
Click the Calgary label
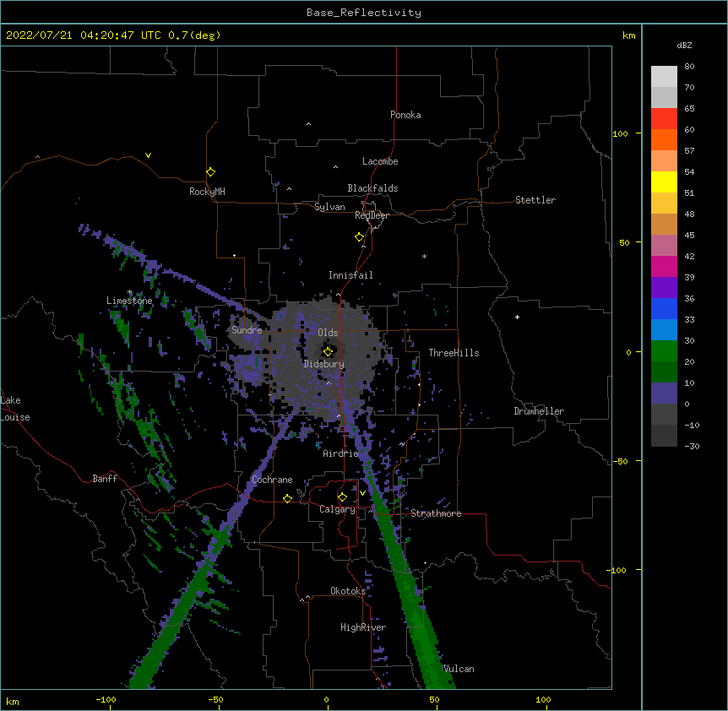(x=337, y=509)
